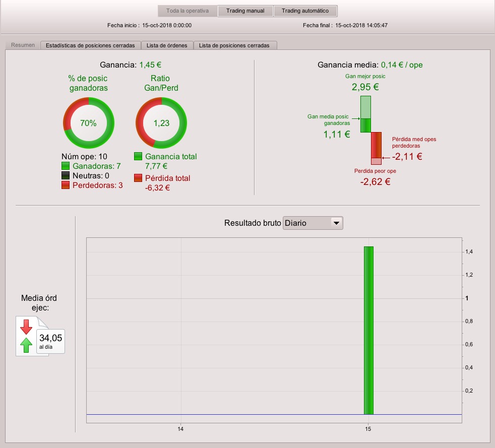
Task: Open the Resumen tab
Action: [x=23, y=45]
